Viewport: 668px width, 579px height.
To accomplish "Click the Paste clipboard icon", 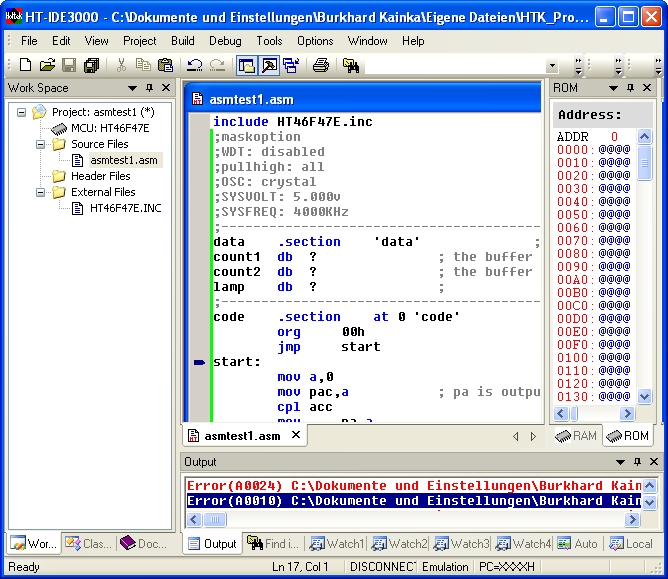I will coord(165,65).
